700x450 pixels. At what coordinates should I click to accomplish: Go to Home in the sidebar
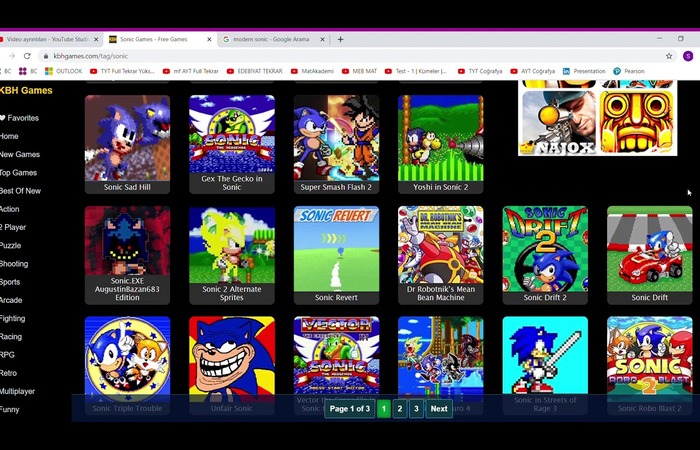[x=9, y=136]
